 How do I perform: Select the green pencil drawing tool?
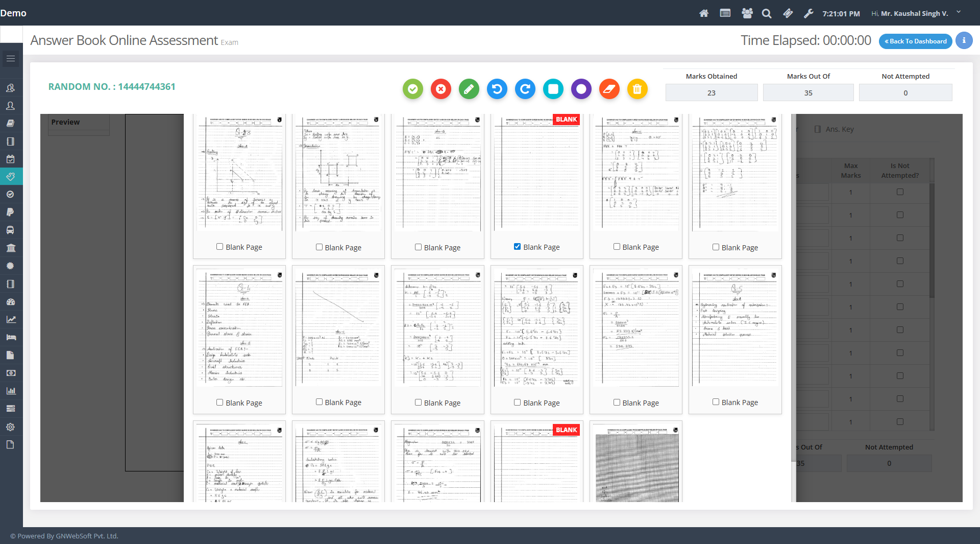(x=469, y=89)
